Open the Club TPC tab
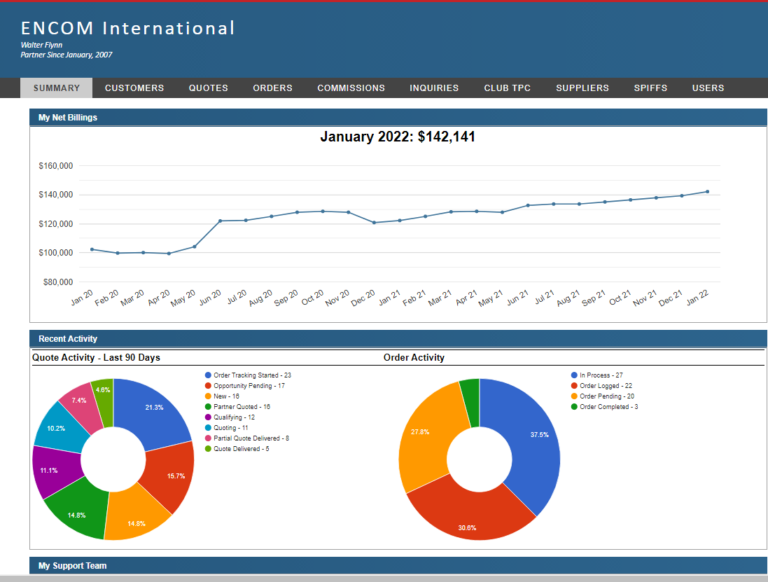 [507, 88]
